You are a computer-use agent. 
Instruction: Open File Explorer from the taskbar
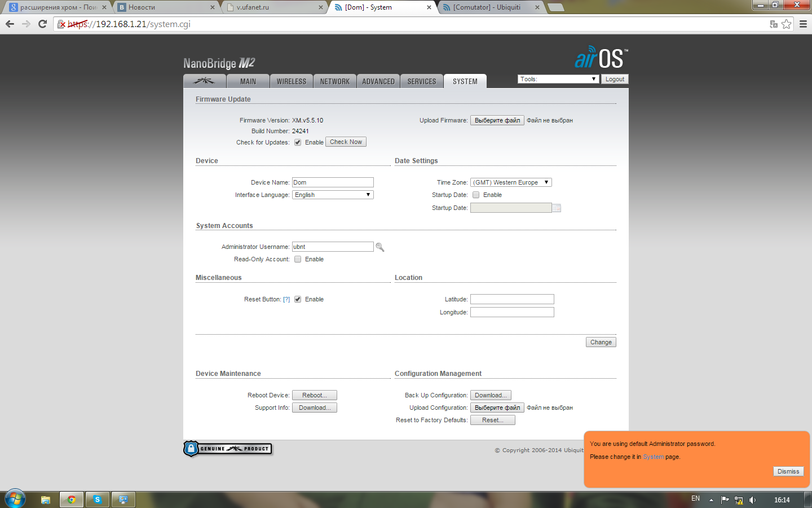[x=46, y=500]
